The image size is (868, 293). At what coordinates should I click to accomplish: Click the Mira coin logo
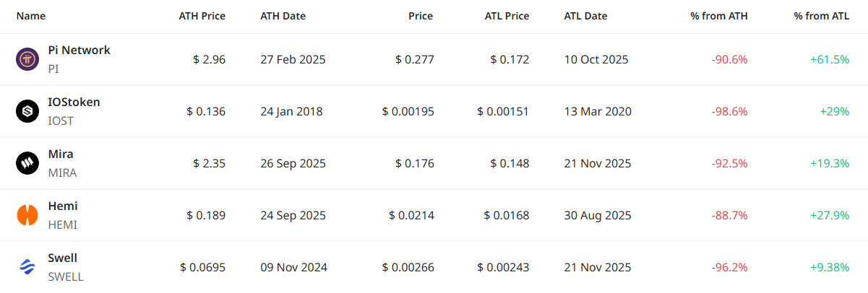(x=27, y=163)
